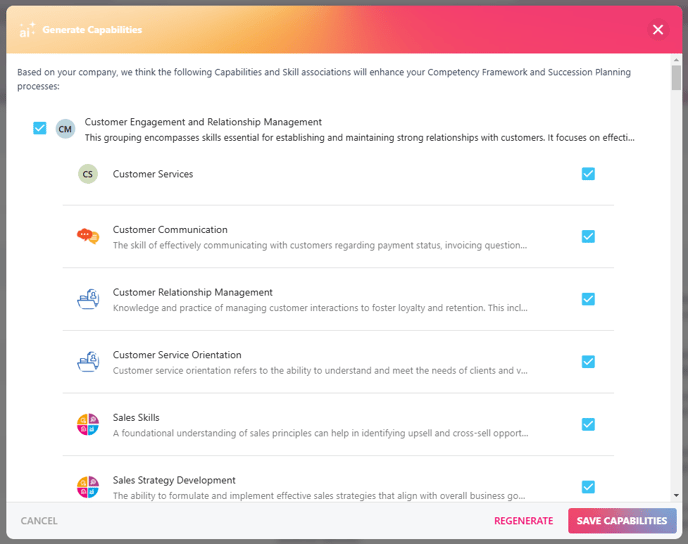This screenshot has width=688, height=544.
Task: Toggle the Customer Relationship Management checkbox
Action: (588, 299)
